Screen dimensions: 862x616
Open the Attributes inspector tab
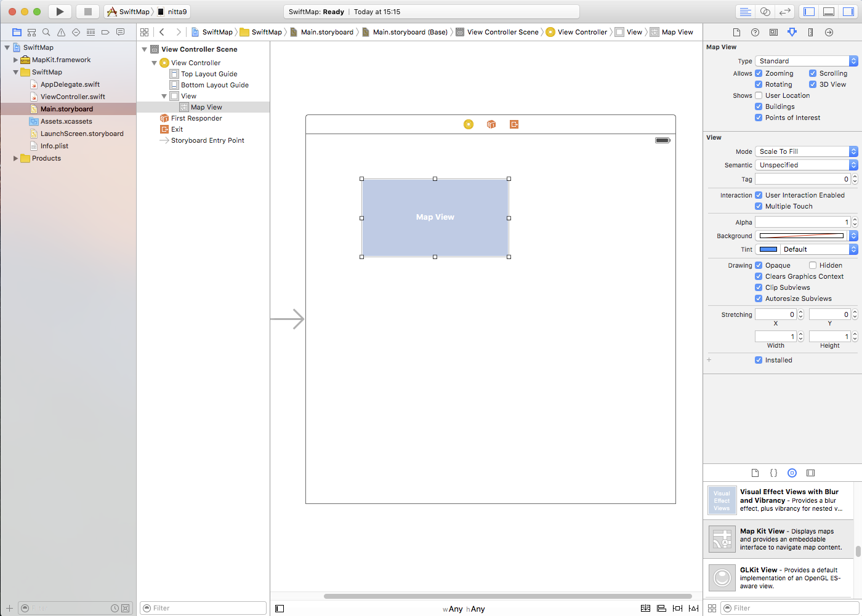point(792,32)
